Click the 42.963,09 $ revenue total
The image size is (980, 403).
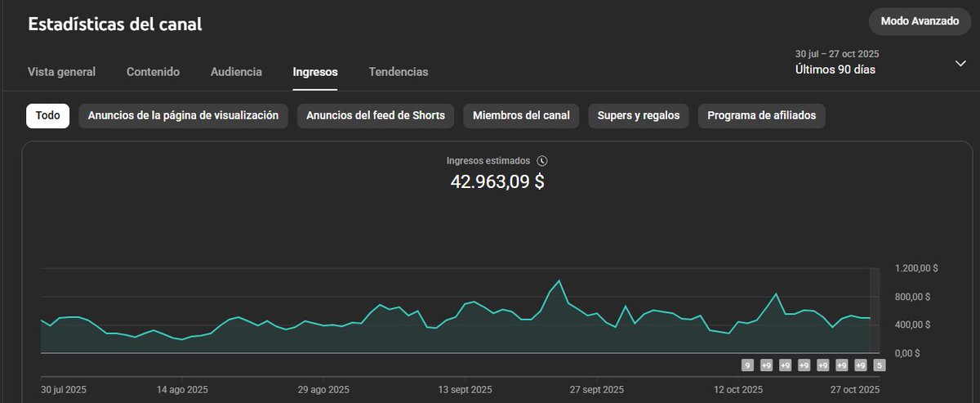pyautogui.click(x=497, y=181)
